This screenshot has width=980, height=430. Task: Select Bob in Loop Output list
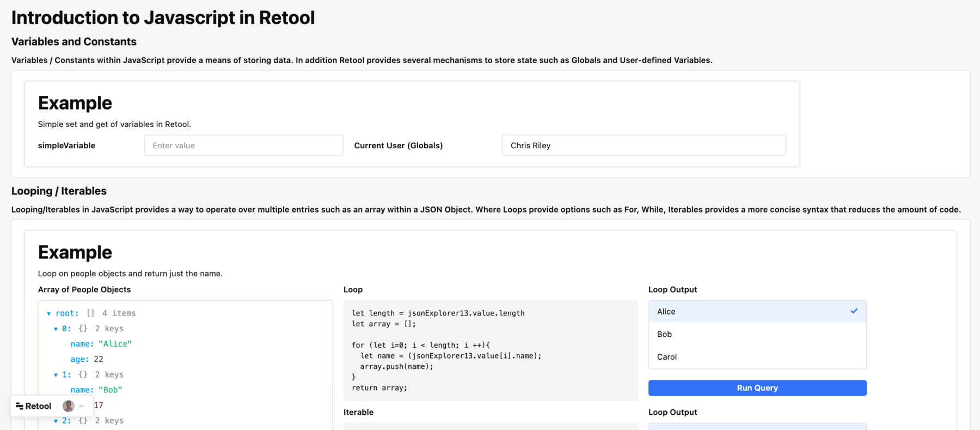(x=757, y=334)
